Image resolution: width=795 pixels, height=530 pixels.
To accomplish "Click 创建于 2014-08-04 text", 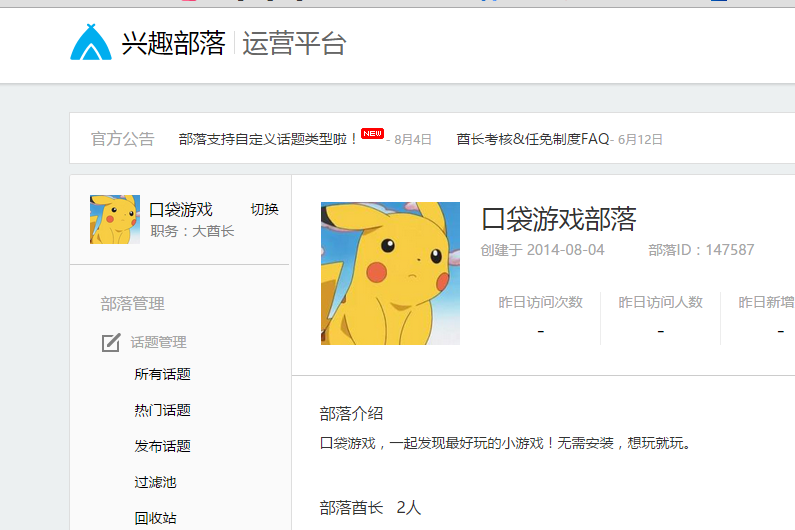I will [543, 250].
